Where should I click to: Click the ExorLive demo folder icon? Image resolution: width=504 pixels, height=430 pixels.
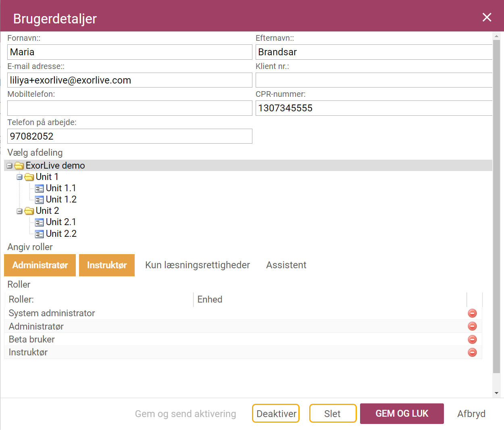(19, 166)
